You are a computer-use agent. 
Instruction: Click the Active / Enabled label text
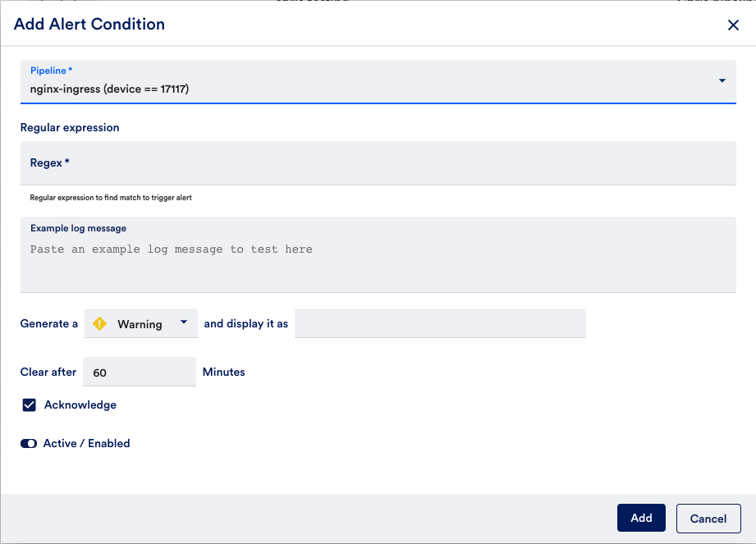86,443
